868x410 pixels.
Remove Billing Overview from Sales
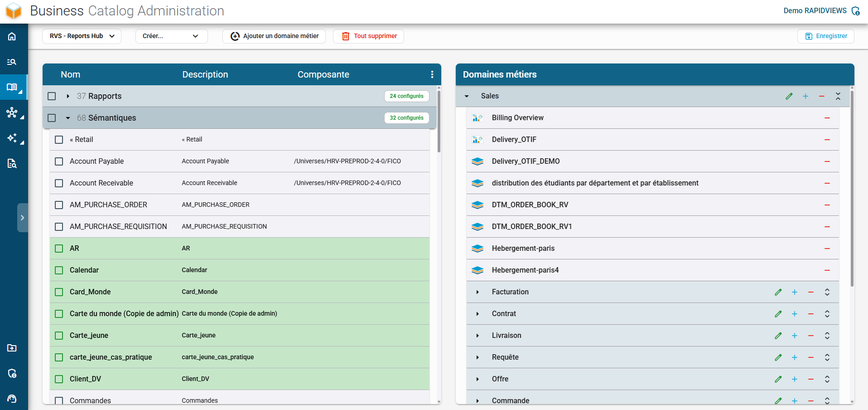point(827,118)
